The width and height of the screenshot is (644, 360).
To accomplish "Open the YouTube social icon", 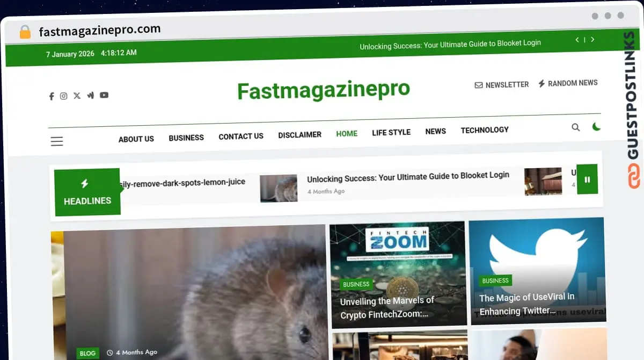I will coord(104,95).
